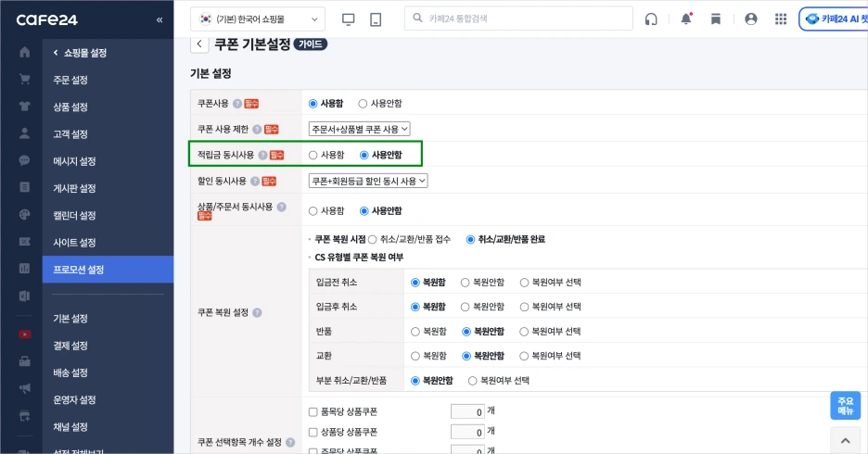Viewport: 868px width, 454px height.
Task: Switch to desktop PC preview icon
Action: pos(348,19)
